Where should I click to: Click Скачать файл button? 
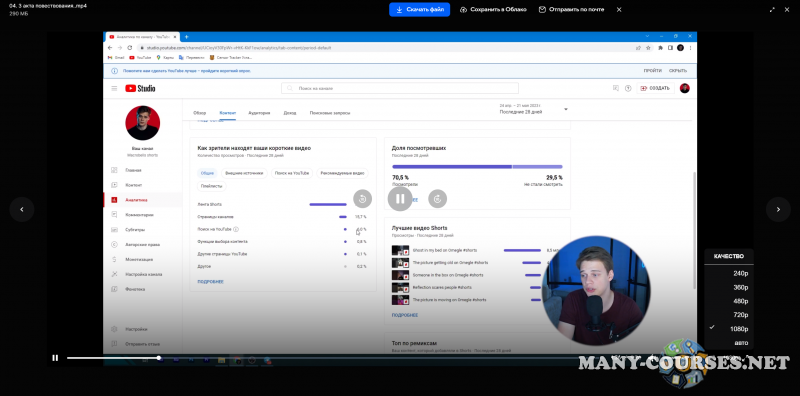click(419, 9)
